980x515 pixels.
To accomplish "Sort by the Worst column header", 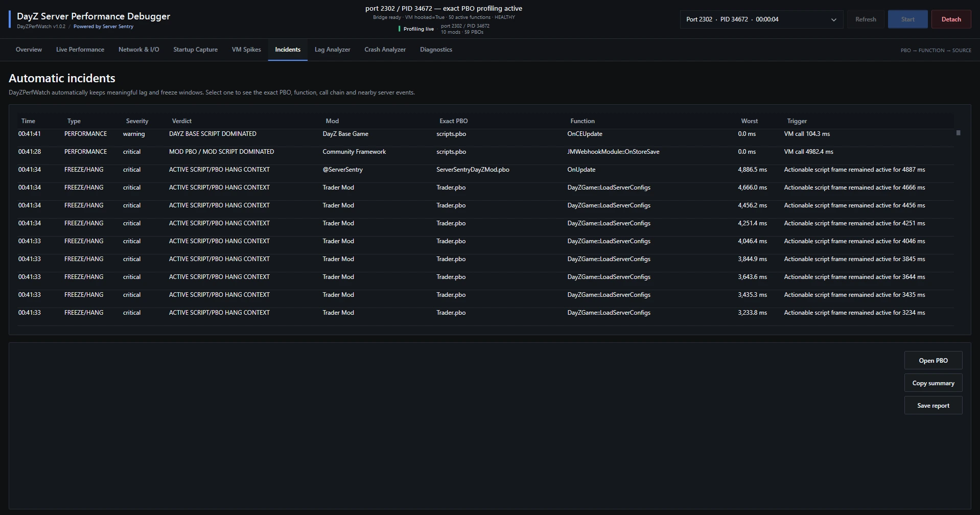I will pos(750,121).
